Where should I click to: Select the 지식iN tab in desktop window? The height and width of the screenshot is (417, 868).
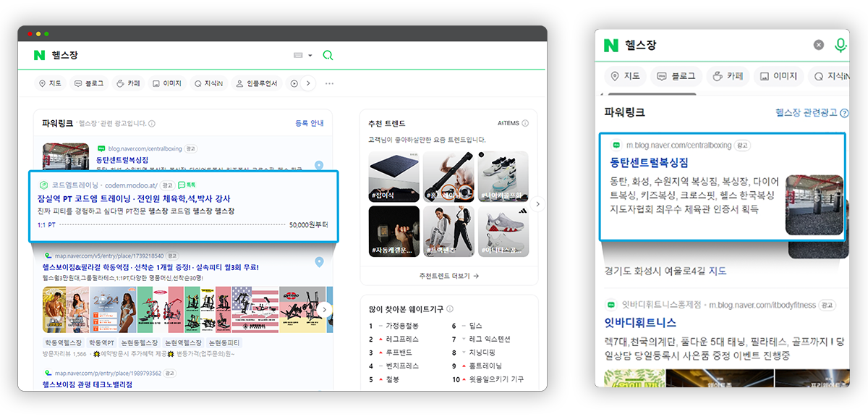(x=208, y=83)
